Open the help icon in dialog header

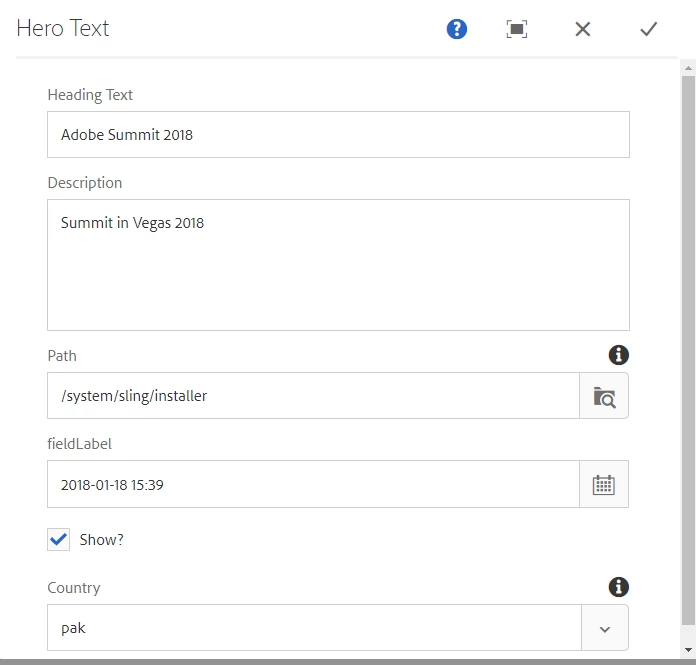pos(456,29)
